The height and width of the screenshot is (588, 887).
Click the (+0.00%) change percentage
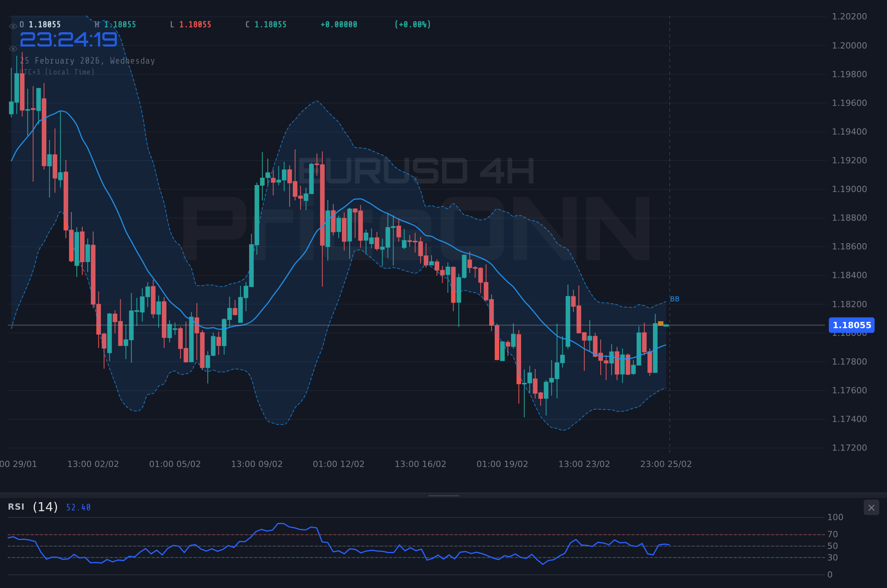(x=412, y=24)
